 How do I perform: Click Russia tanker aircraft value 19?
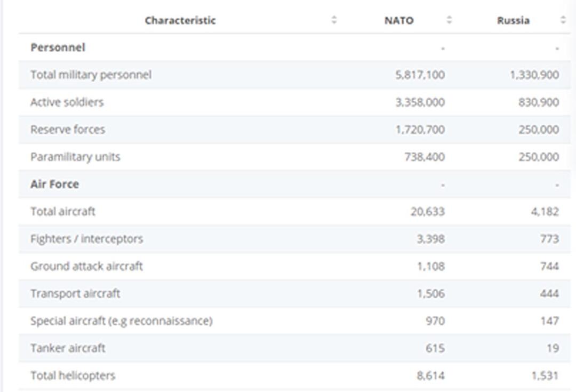point(553,348)
